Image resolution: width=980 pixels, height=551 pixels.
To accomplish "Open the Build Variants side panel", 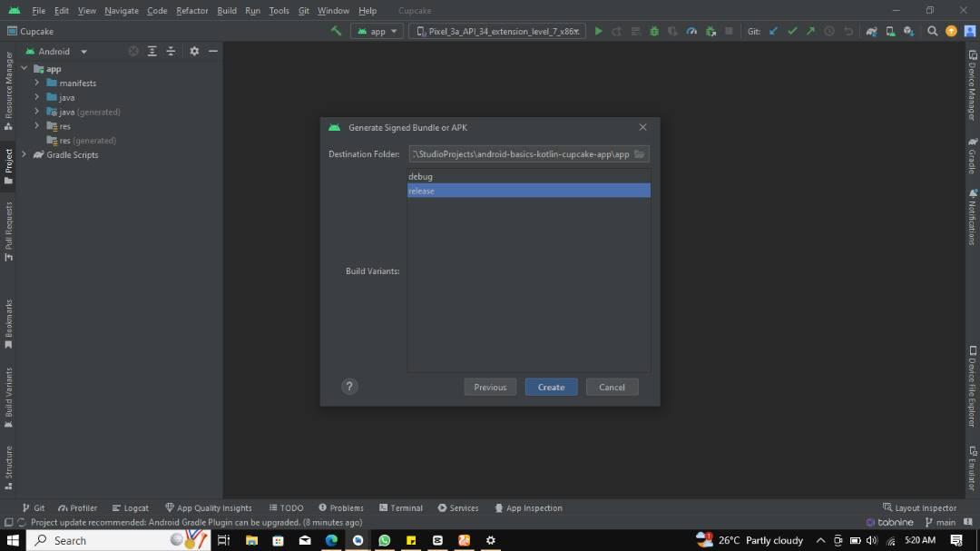I will pos(9,398).
